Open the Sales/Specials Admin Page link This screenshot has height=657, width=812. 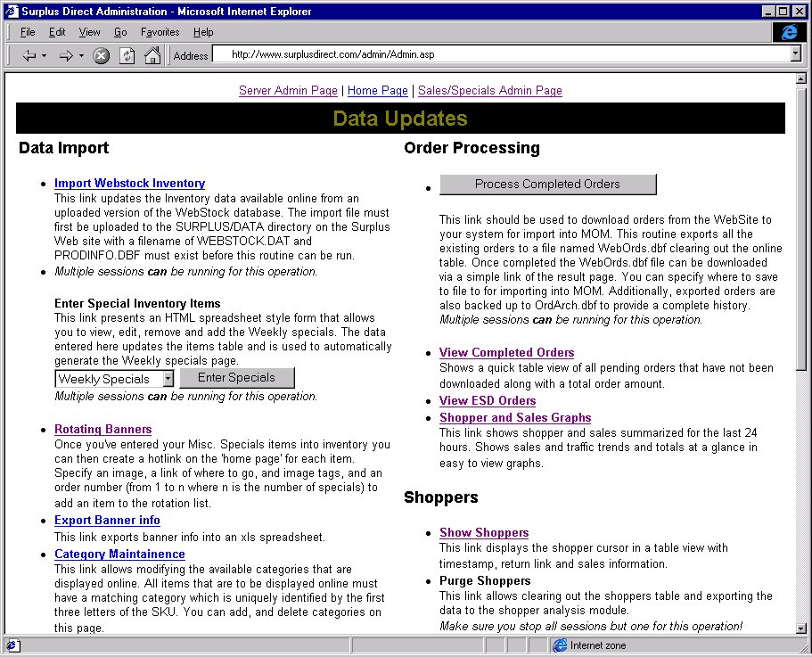click(490, 91)
